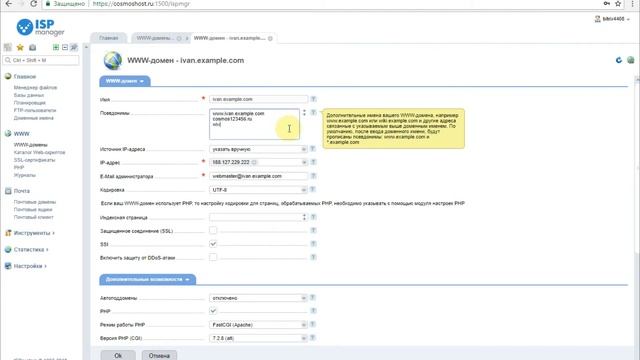Click the Отмена button

point(159,356)
